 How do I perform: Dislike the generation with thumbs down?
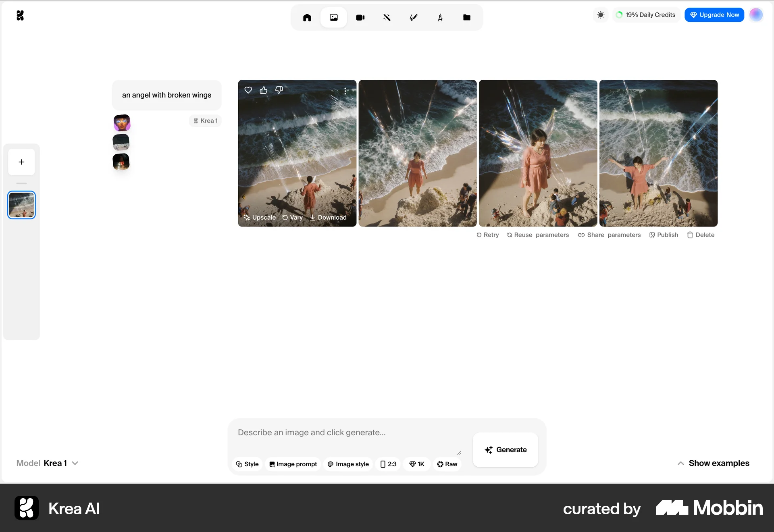278,90
